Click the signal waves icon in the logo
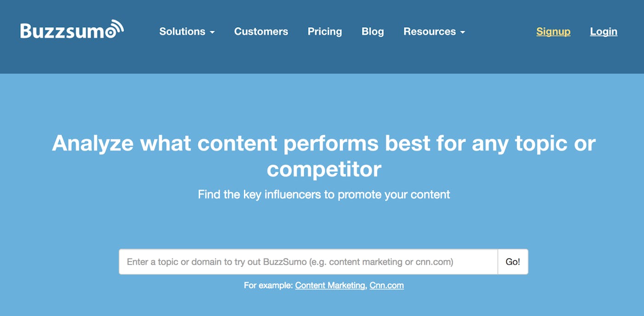The width and height of the screenshot is (644, 316). pyautogui.click(x=116, y=25)
